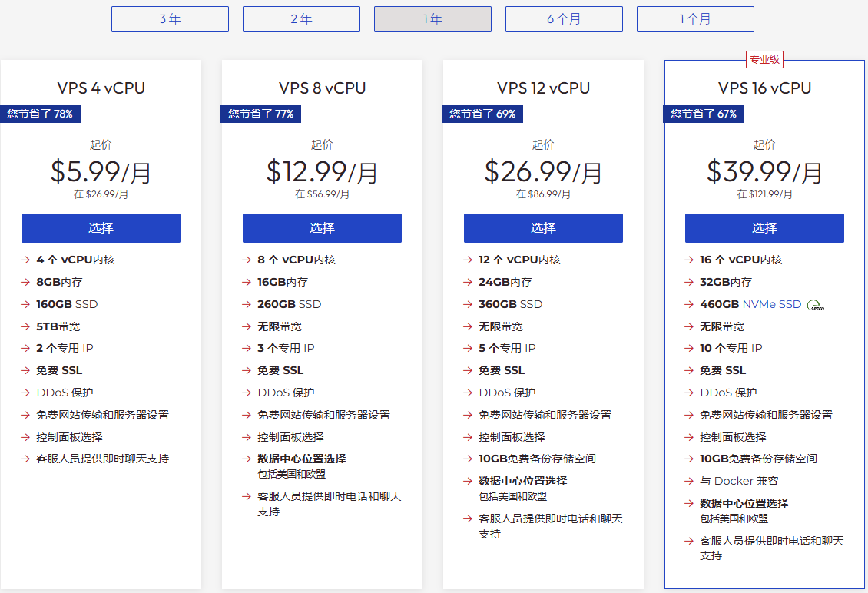Screen dimensions: 868x593
Task: Click the 专业级 badge on VPS 16
Action: tap(764, 60)
